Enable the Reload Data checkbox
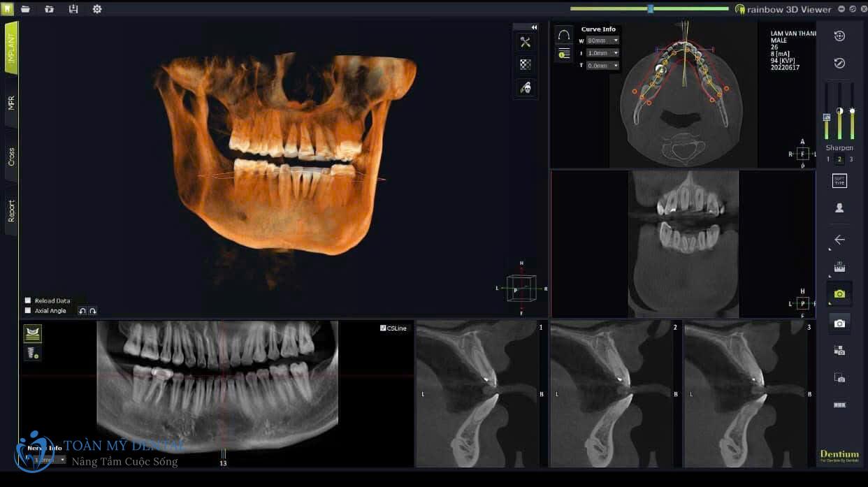Viewport: 868px width, 487px height. [x=28, y=300]
